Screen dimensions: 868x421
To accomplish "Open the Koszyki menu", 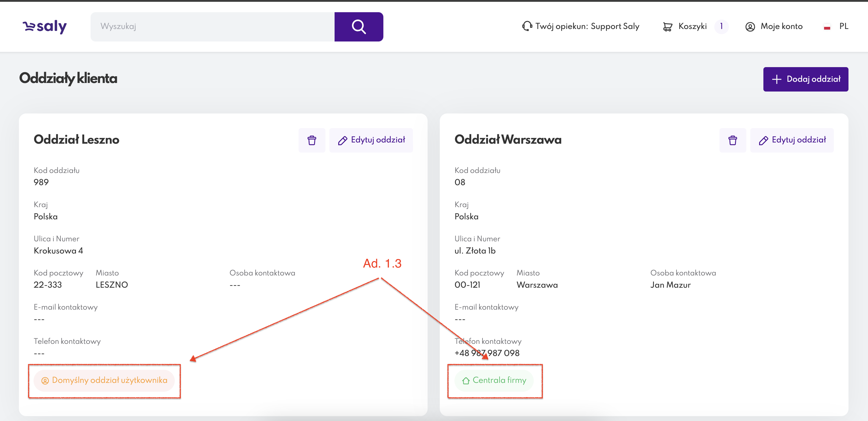I will (x=692, y=26).
